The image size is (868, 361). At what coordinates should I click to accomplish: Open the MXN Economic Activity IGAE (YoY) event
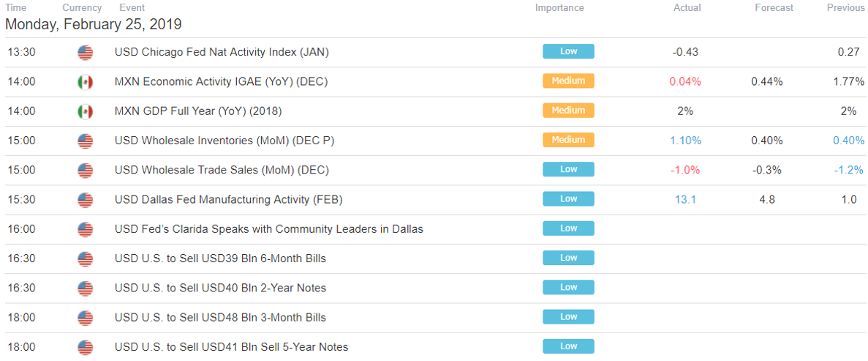click(221, 82)
